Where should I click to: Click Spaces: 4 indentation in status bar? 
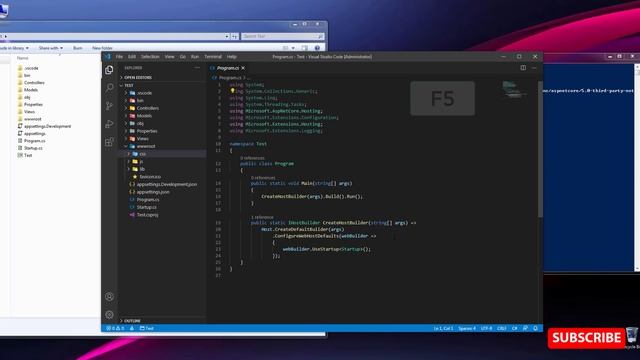coord(467,328)
